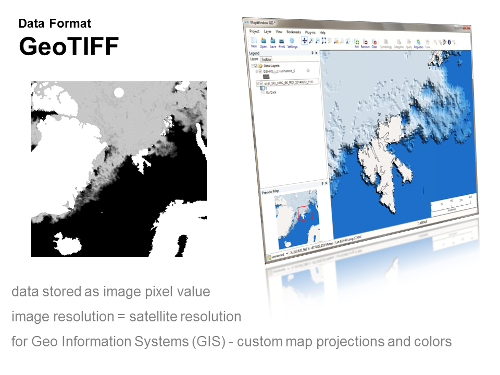Select the first layer name under Data Layers
The width and height of the screenshot is (500, 375).
click(x=279, y=71)
